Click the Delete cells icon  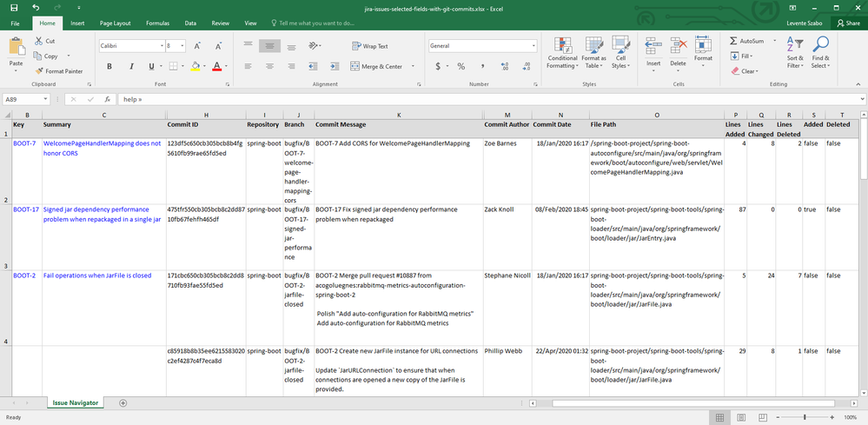tap(678, 45)
